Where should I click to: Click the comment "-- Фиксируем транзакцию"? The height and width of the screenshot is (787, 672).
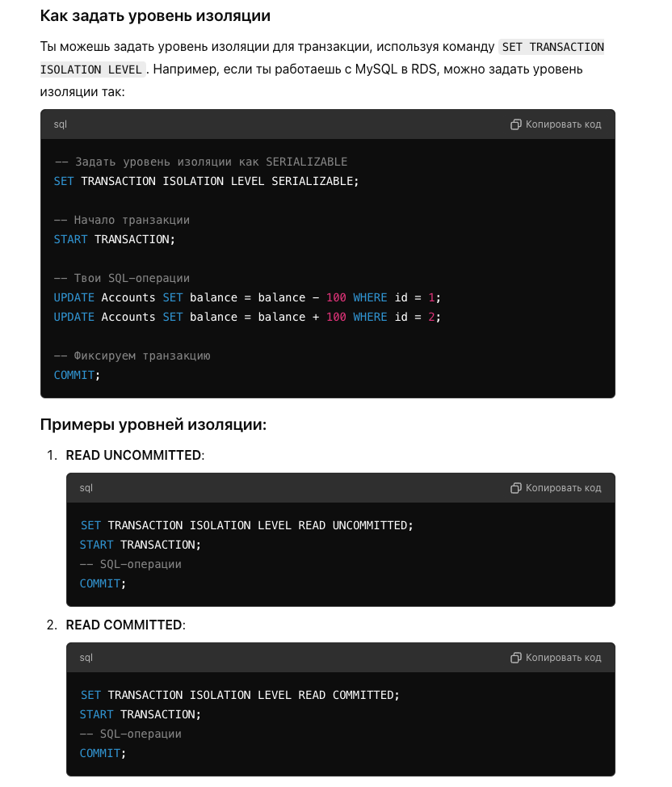coord(132,356)
